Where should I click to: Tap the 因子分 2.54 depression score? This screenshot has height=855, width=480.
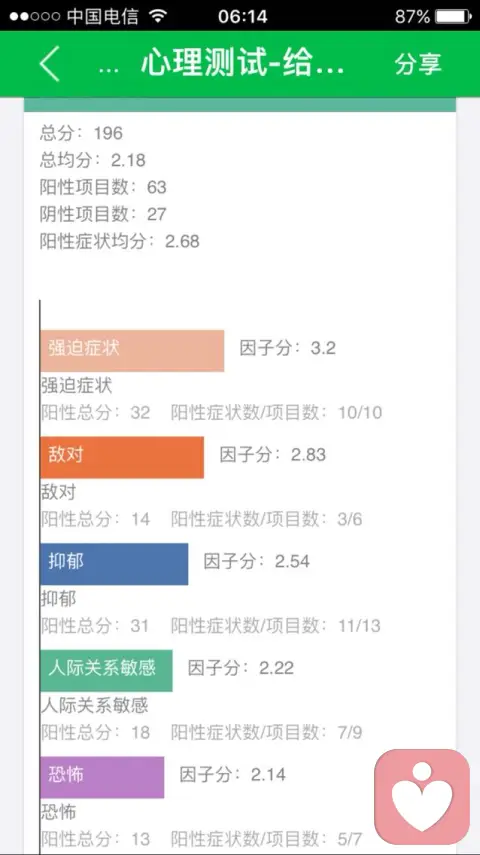(x=256, y=561)
